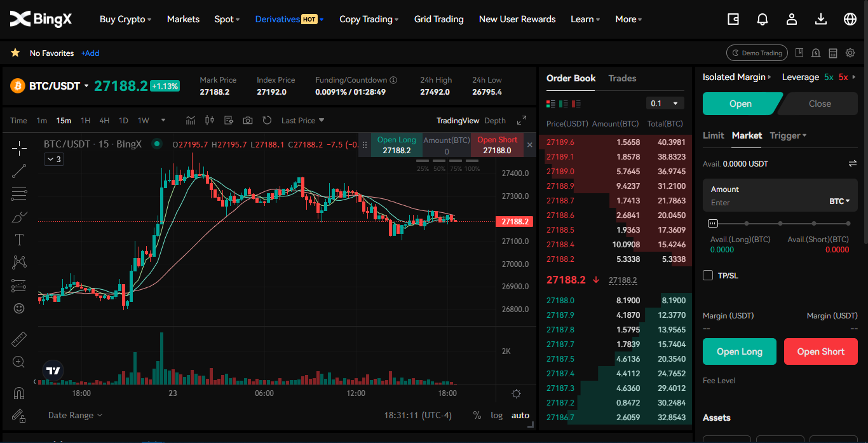Open the Date Range selector

(75, 415)
